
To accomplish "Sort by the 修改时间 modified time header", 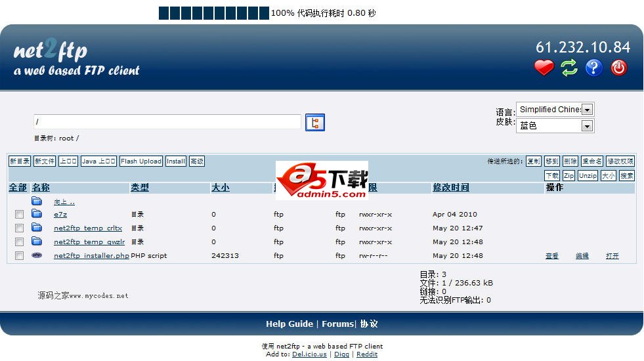I will [451, 188].
